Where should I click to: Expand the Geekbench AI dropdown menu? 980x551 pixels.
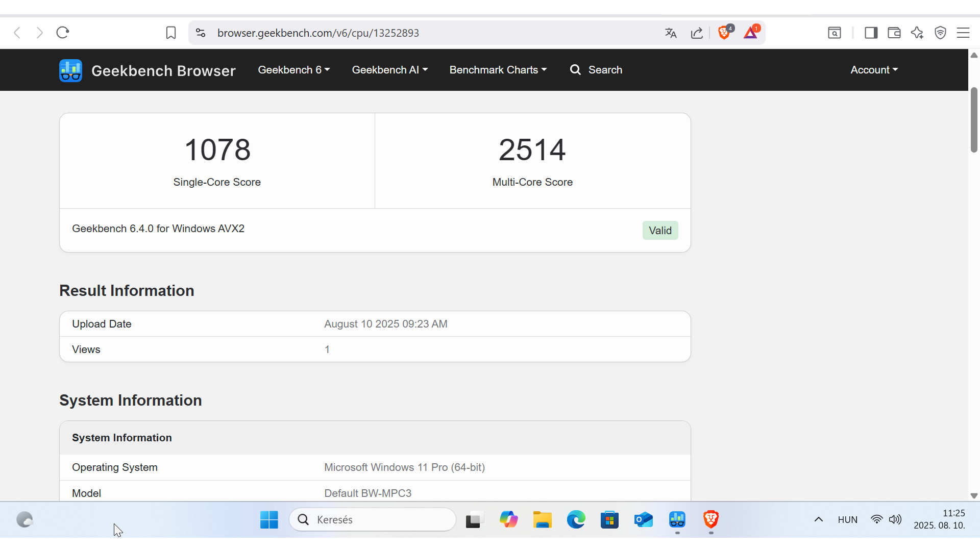click(390, 70)
